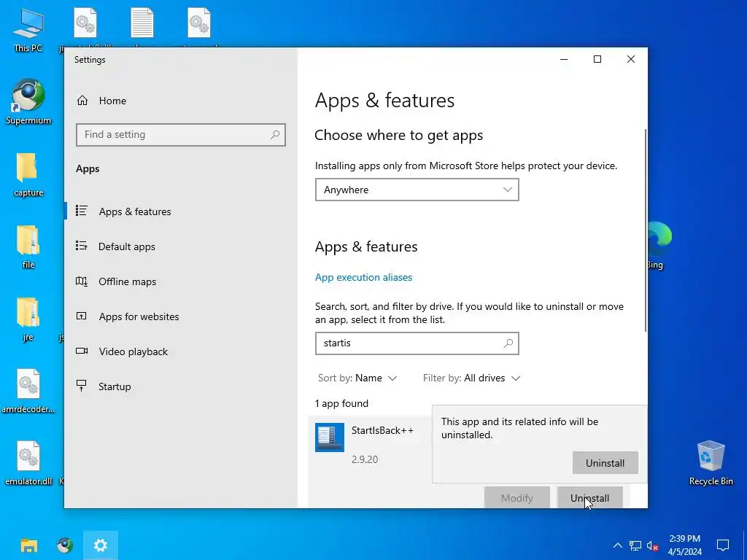747x560 pixels.
Task: Click the 1 app found text
Action: tap(341, 403)
